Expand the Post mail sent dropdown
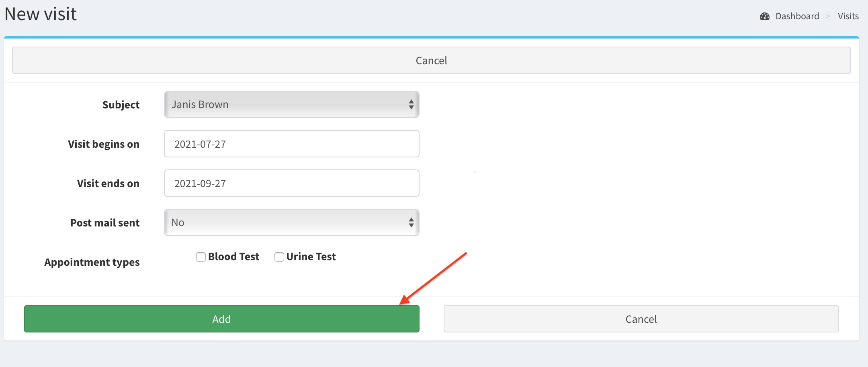This screenshot has width=868, height=367. click(291, 222)
